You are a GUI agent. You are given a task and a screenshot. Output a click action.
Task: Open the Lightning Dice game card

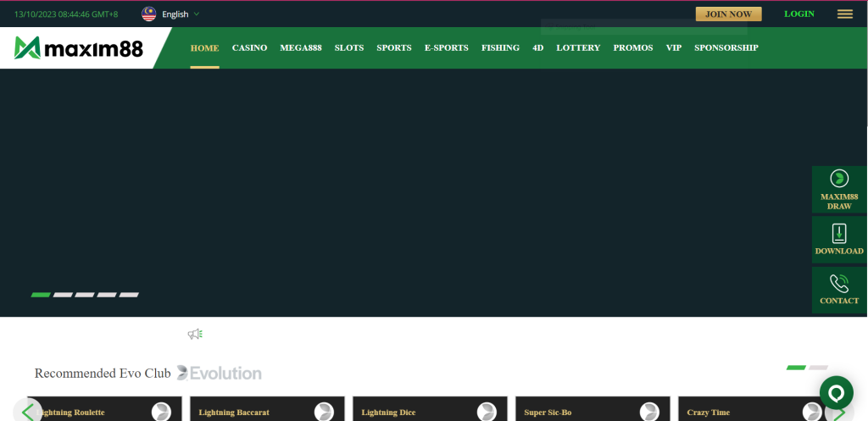click(x=430, y=409)
